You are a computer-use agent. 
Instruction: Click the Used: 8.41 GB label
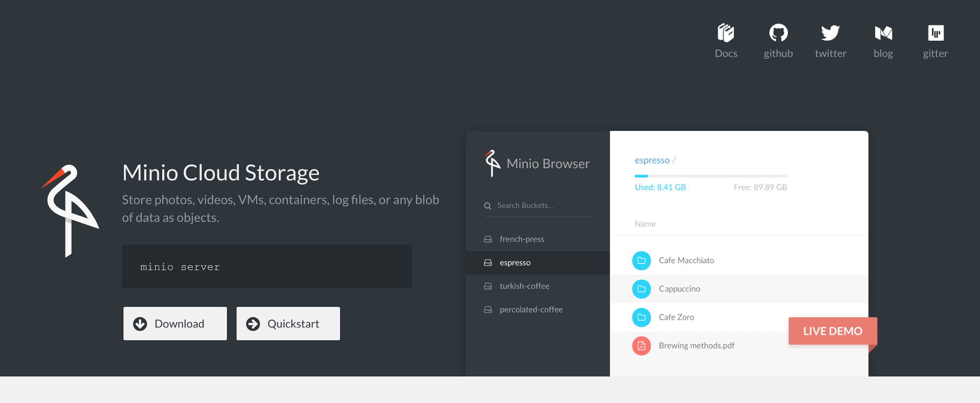pyautogui.click(x=660, y=187)
